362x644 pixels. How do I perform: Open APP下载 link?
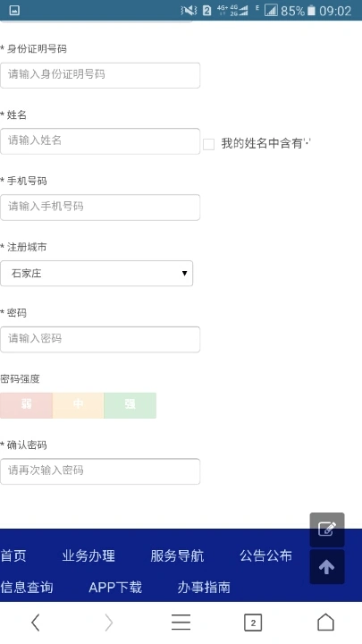(x=115, y=587)
